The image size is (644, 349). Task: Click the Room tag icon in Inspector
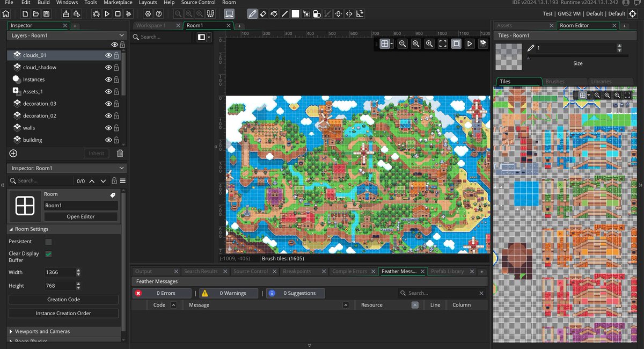(113, 194)
